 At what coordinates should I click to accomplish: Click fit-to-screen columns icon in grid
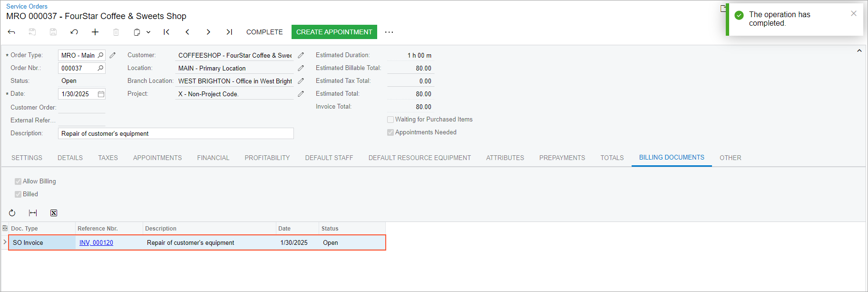[33, 213]
